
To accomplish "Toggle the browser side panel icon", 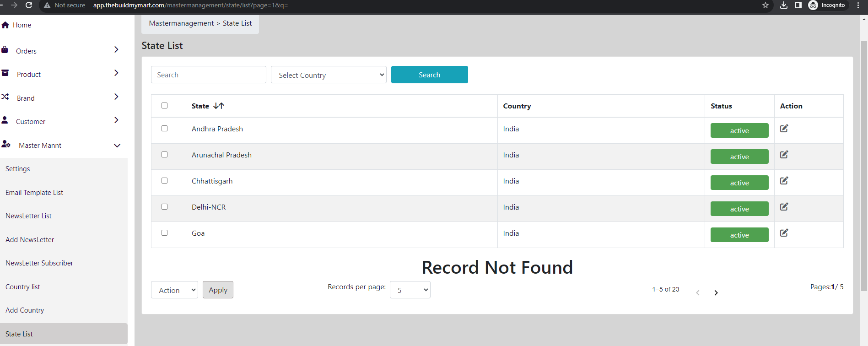I will point(798,5).
